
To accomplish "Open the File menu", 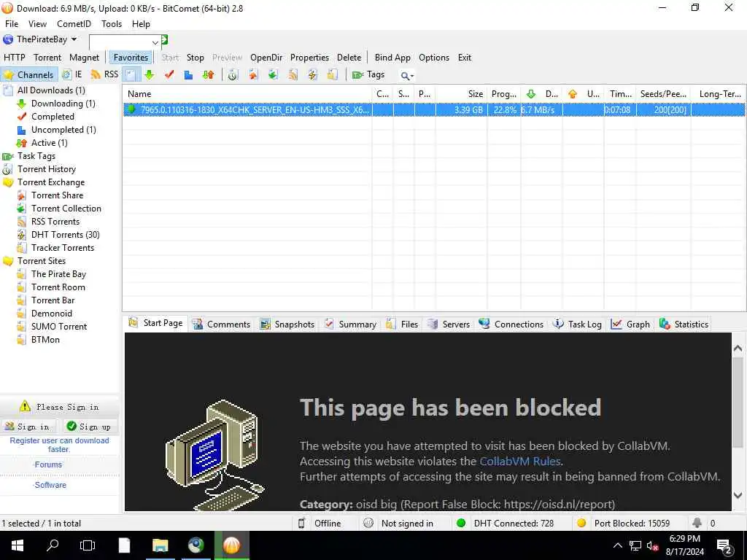I will coord(12,24).
